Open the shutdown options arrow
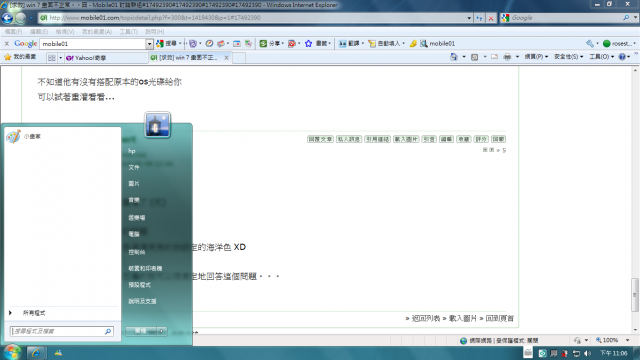Screen dimensions: 640x360 (162, 331)
